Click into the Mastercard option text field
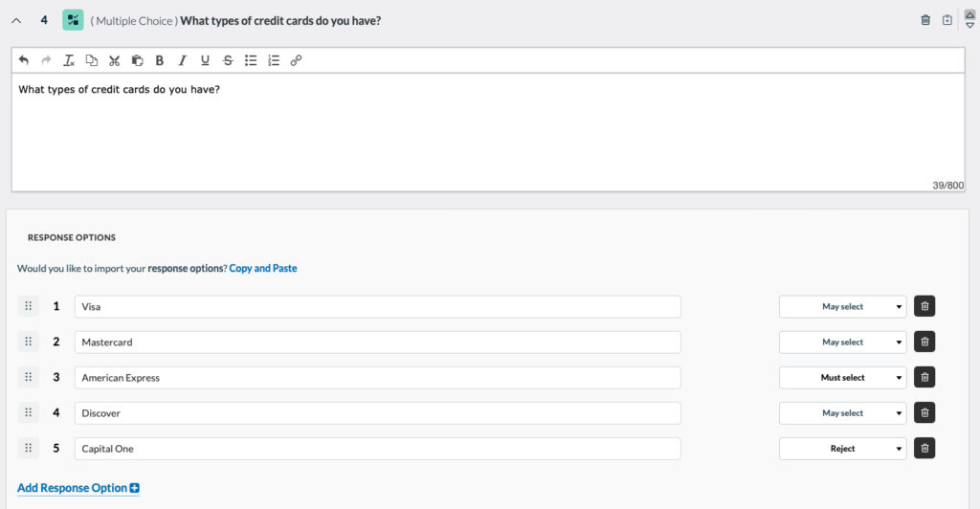Image resolution: width=980 pixels, height=509 pixels. point(377,343)
